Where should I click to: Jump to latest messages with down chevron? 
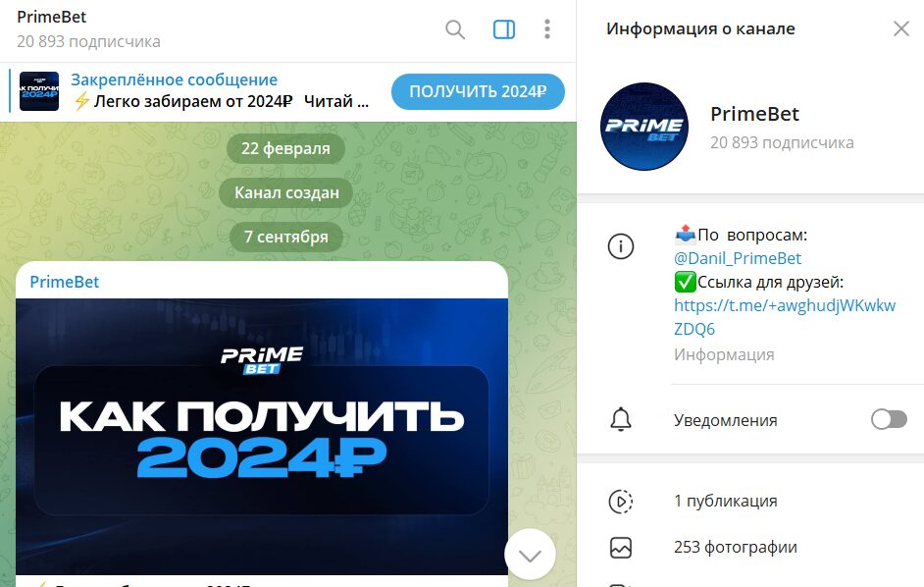pyautogui.click(x=530, y=555)
